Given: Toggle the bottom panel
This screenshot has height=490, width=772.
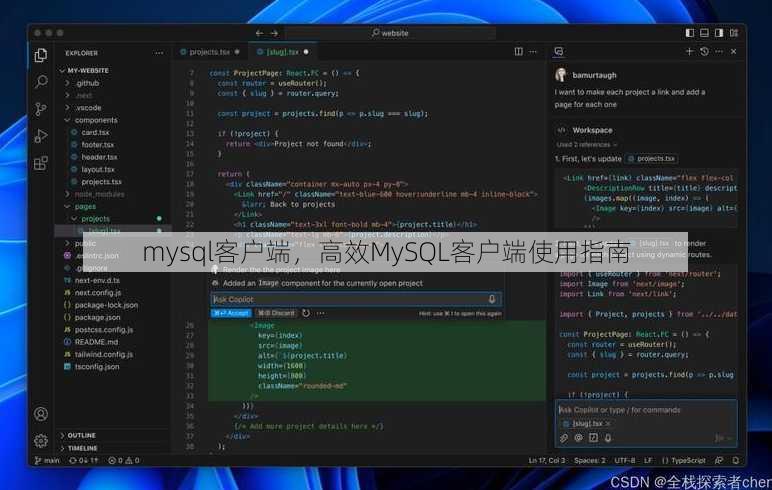Looking at the screenshot, I should [x=705, y=33].
